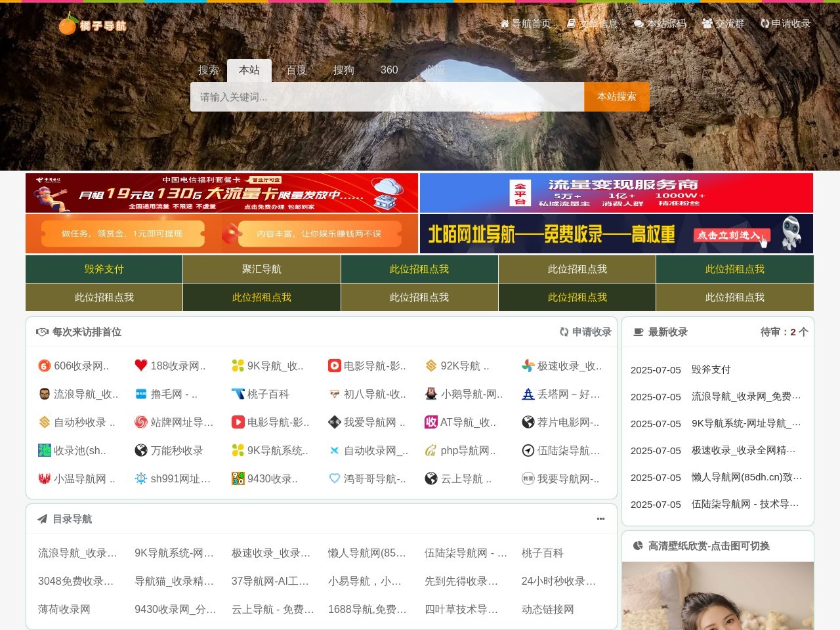Click the pinwheel icon for 极速收录
The image size is (840, 630).
tap(528, 366)
